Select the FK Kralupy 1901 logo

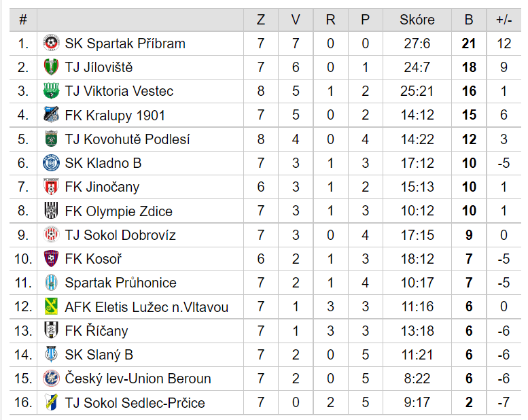(51, 115)
